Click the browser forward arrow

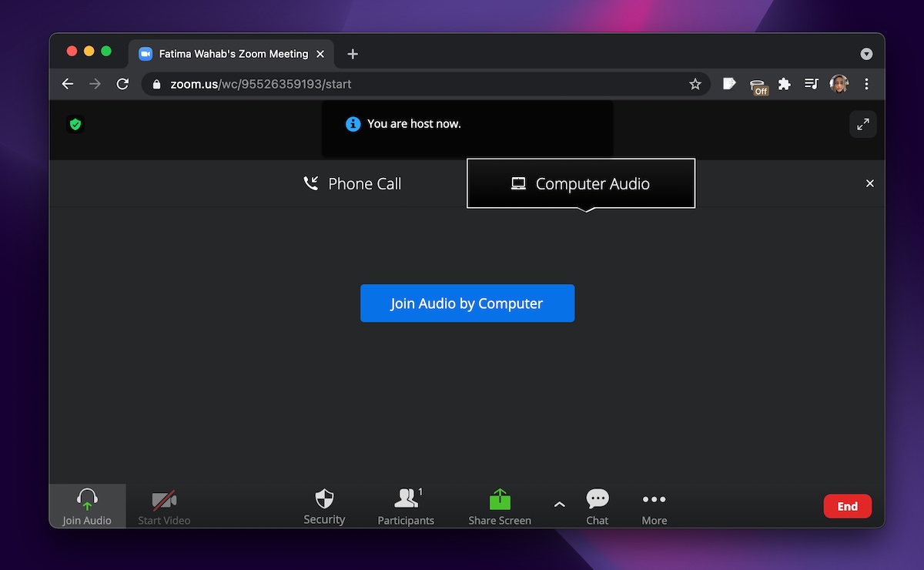pos(95,84)
